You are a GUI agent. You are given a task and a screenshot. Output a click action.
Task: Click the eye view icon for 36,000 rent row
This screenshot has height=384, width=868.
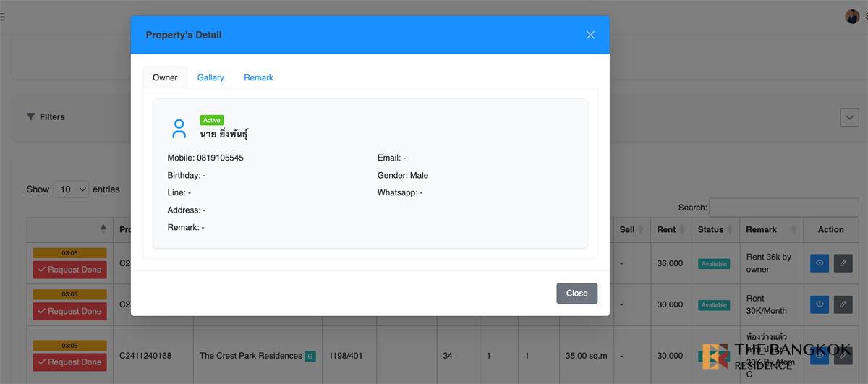[x=819, y=263]
